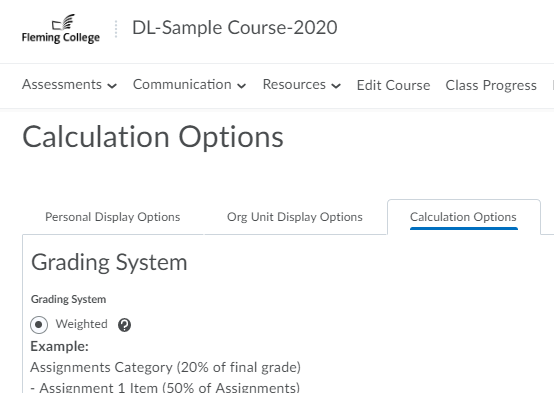Click the Fleming College logo
554x393 pixels.
pos(61,29)
